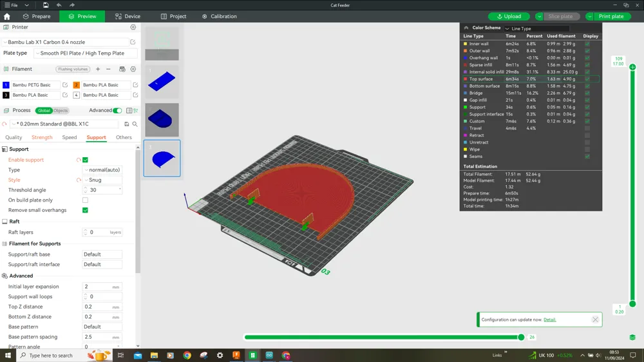This screenshot has height=362, width=644.
Task: Remove a filament with the minus icon
Action: point(108,69)
